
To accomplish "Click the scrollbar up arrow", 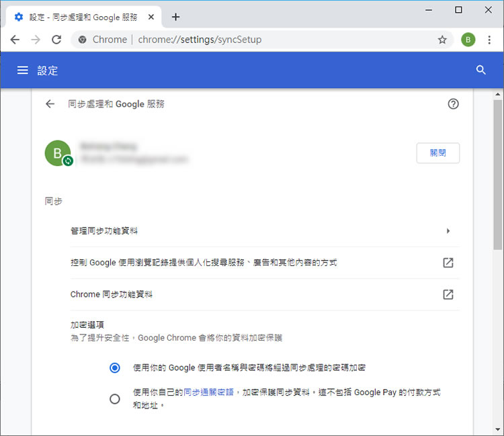I will point(497,95).
